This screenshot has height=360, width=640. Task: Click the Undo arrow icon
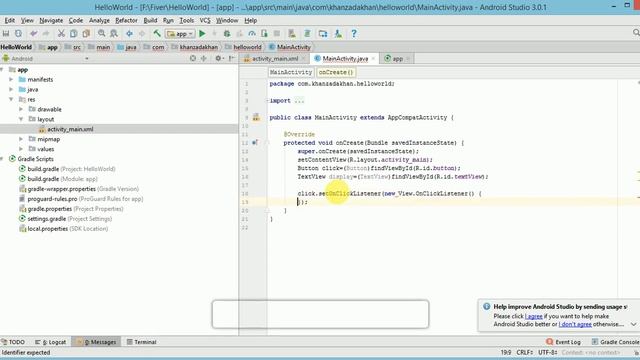click(x=33, y=33)
